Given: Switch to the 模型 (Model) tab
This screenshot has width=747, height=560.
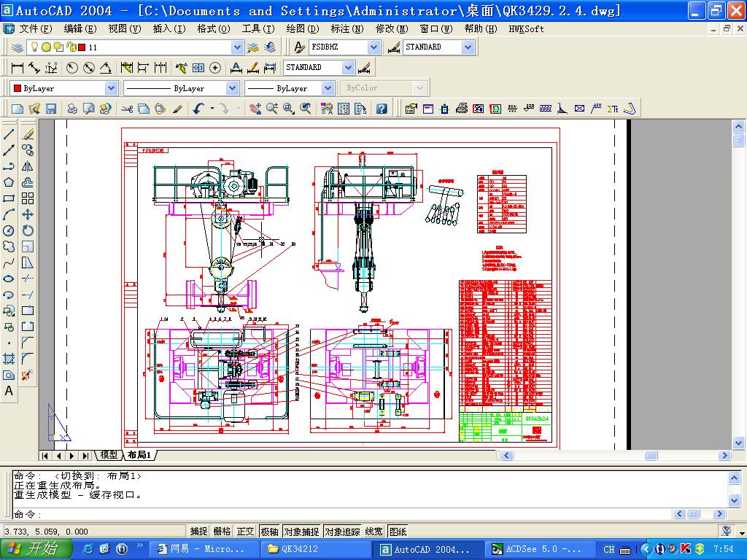Looking at the screenshot, I should pos(109,455).
